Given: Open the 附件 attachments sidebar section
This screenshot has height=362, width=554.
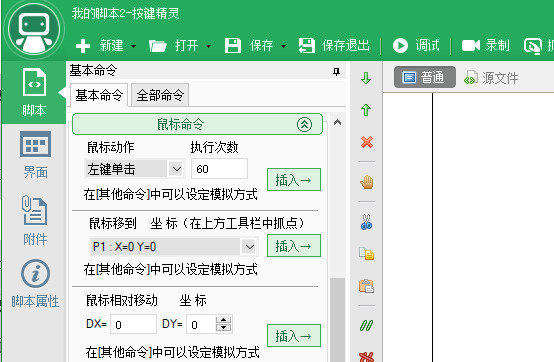Looking at the screenshot, I should click(35, 220).
